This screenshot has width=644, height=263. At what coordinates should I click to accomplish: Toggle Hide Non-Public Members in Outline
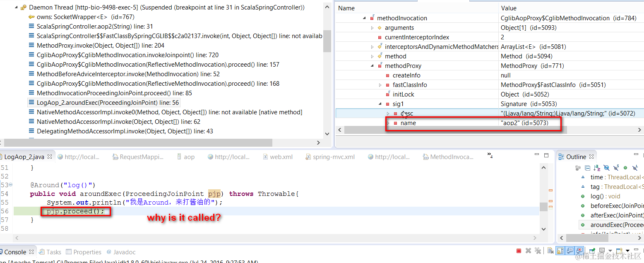(625, 168)
